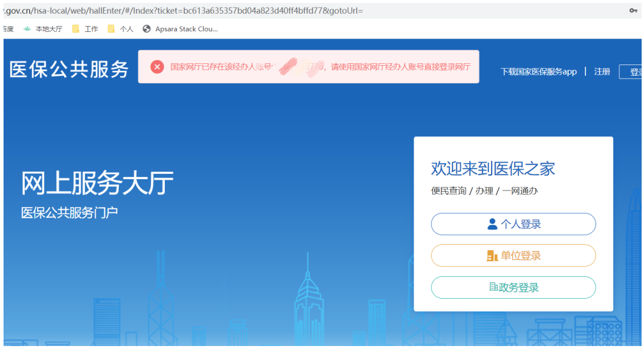Expand the 个人 bookmark folder
Screen dimensions: 644x349
tap(121, 29)
